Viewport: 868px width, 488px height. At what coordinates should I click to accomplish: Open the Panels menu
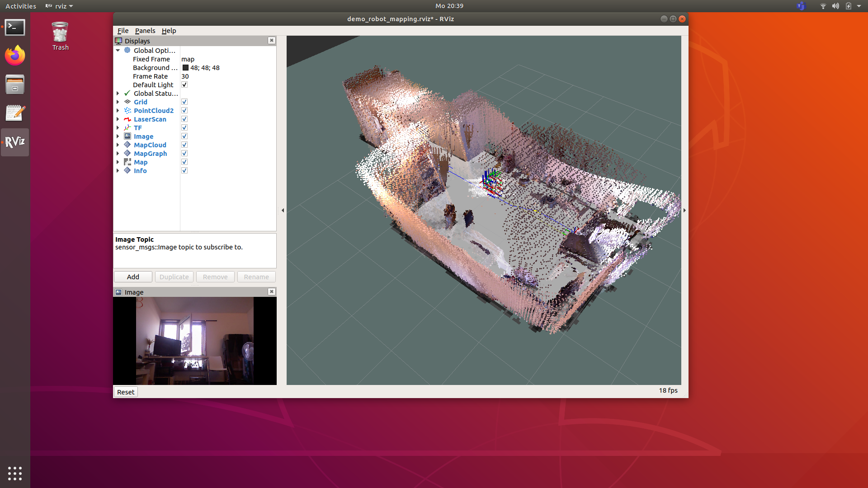coord(145,31)
